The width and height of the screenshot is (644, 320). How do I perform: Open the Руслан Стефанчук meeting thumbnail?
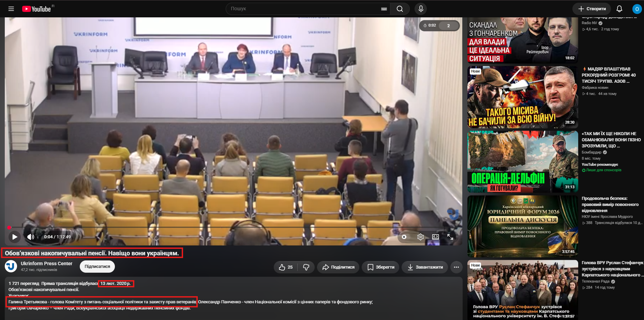(x=523, y=290)
